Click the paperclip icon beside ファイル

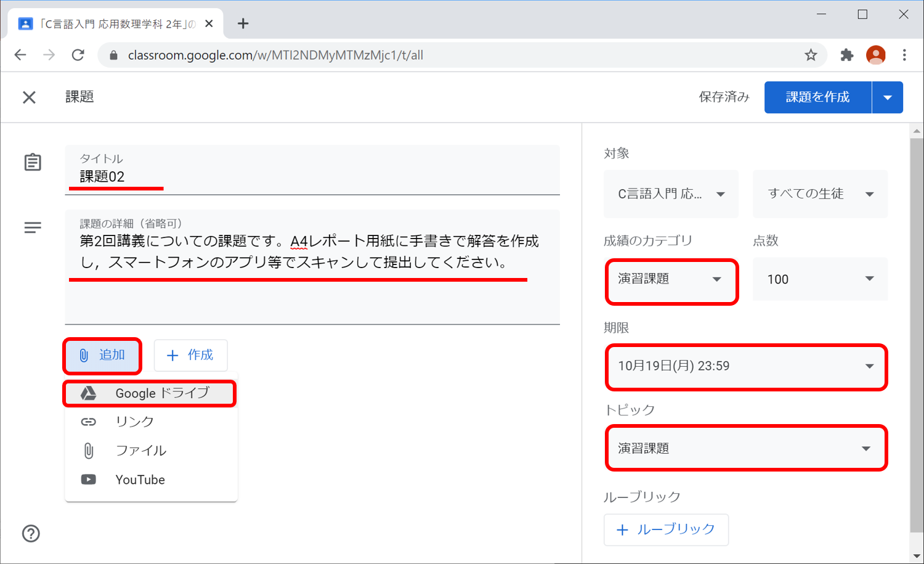[89, 451]
